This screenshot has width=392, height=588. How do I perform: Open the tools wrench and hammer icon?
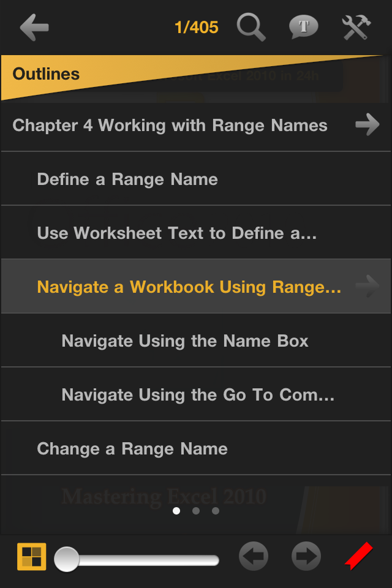coord(356,27)
